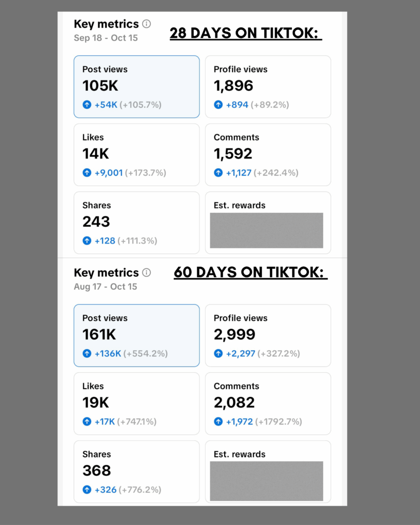Select the Profile views 1,896 card
This screenshot has width=420, height=525.
point(268,87)
